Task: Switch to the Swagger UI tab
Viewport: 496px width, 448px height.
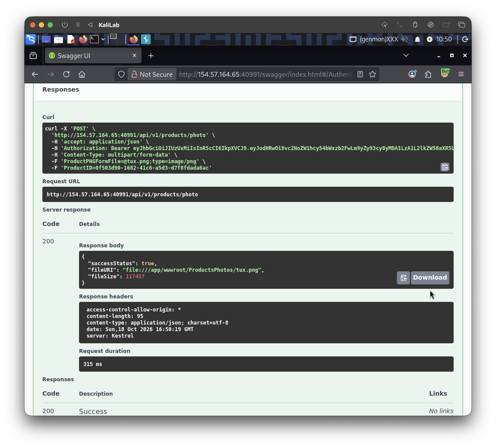Action: 93,56
